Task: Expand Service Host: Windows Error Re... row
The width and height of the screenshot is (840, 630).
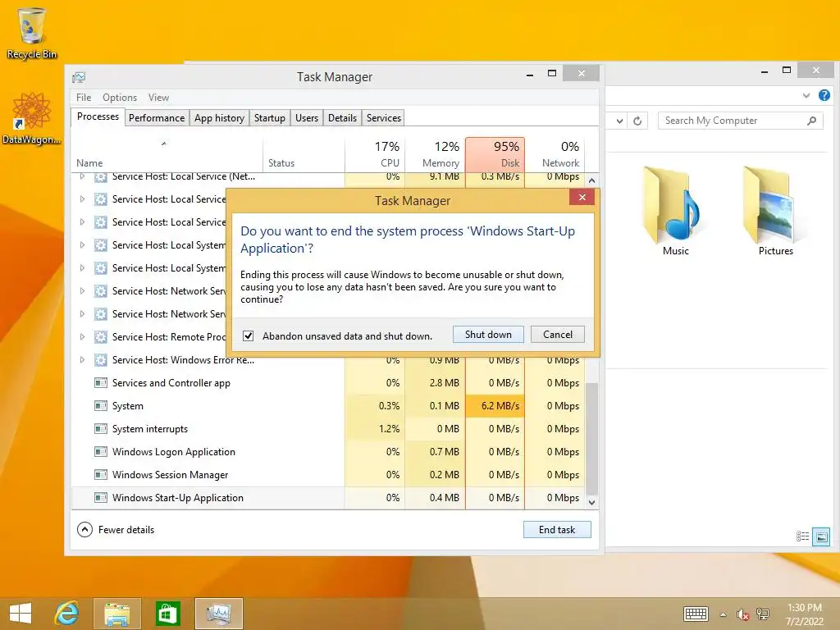Action: point(82,360)
